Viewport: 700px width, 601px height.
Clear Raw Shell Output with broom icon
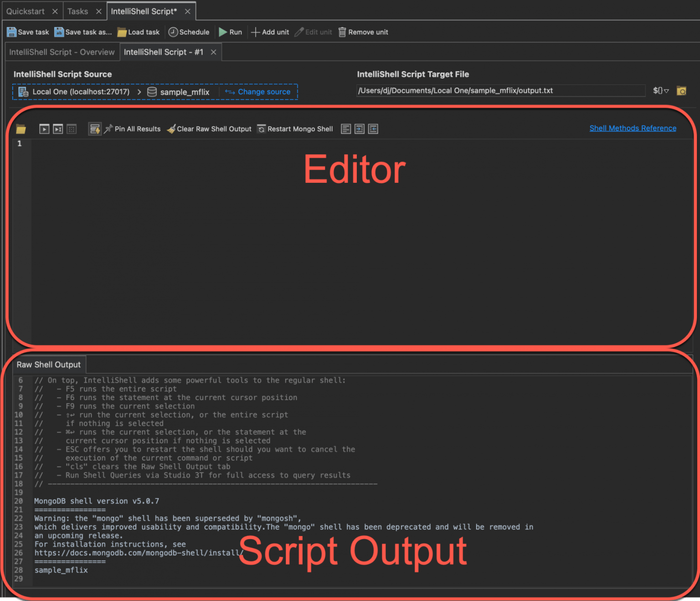pos(171,129)
